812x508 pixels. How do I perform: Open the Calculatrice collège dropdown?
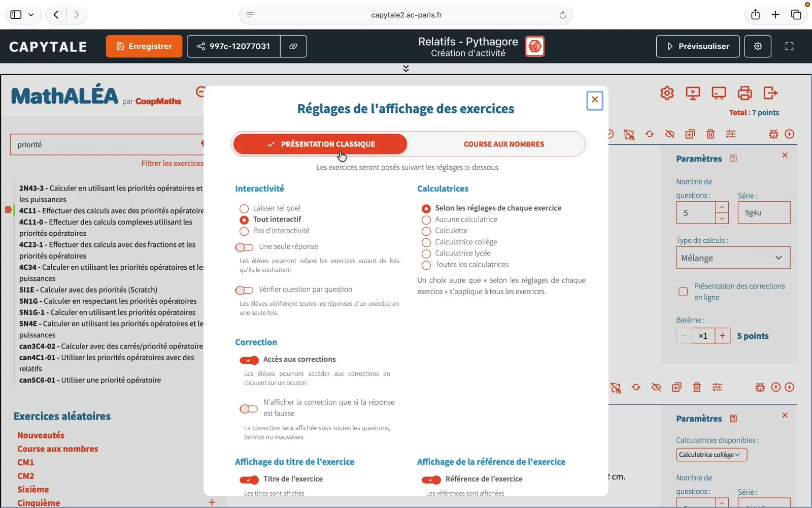[712, 455]
